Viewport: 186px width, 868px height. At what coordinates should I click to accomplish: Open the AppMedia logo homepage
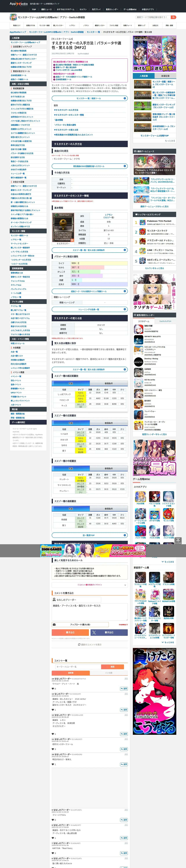(x=19, y=4)
